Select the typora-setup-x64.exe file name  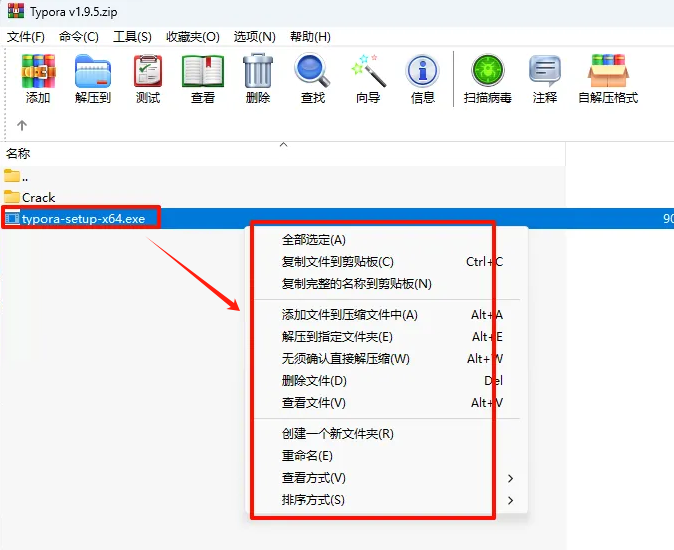(x=83, y=219)
